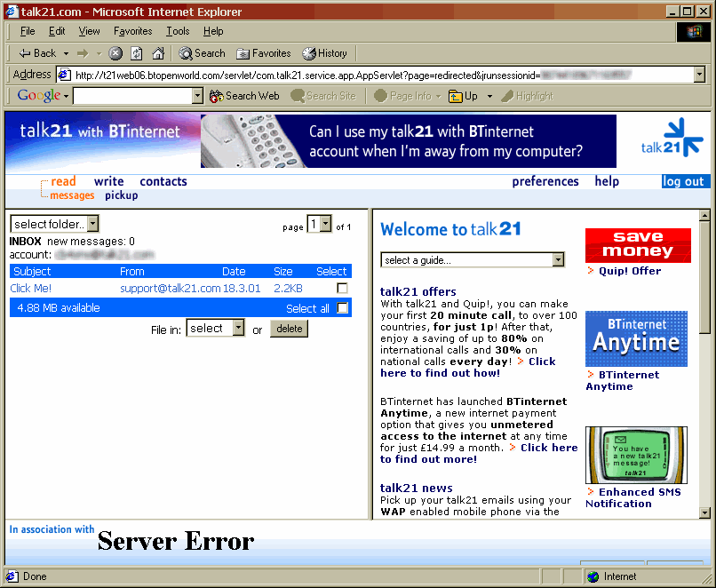Click the save money banner image
716x588 pixels.
638,246
